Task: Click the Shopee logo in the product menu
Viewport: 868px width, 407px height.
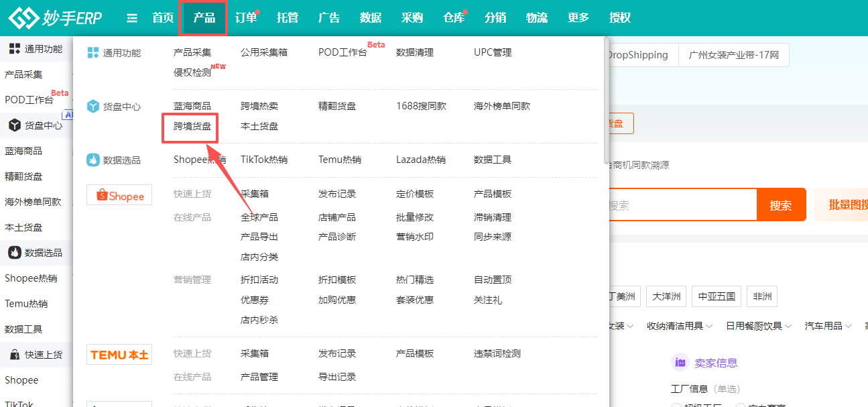Action: (x=119, y=196)
